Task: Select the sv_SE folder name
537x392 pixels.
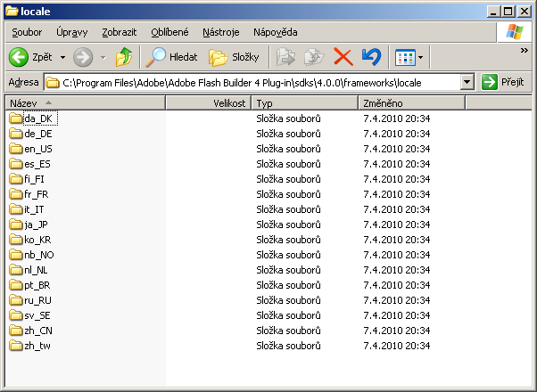Action: pyautogui.click(x=37, y=315)
